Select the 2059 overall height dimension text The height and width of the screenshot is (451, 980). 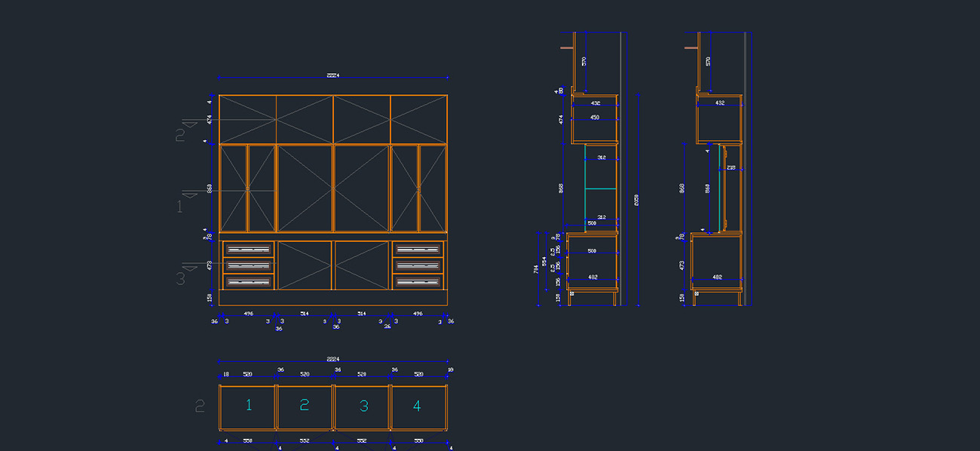(x=636, y=200)
